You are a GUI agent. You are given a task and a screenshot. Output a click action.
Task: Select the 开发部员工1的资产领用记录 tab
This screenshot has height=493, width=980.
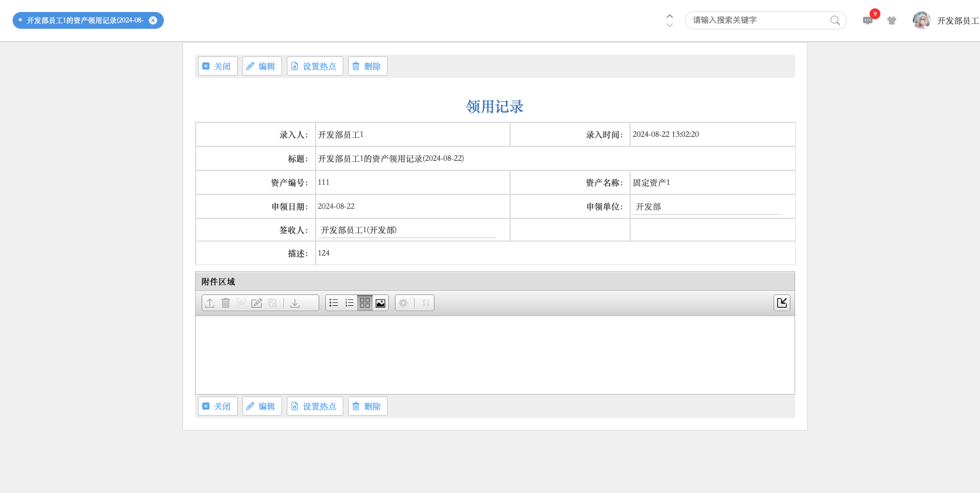(84, 20)
